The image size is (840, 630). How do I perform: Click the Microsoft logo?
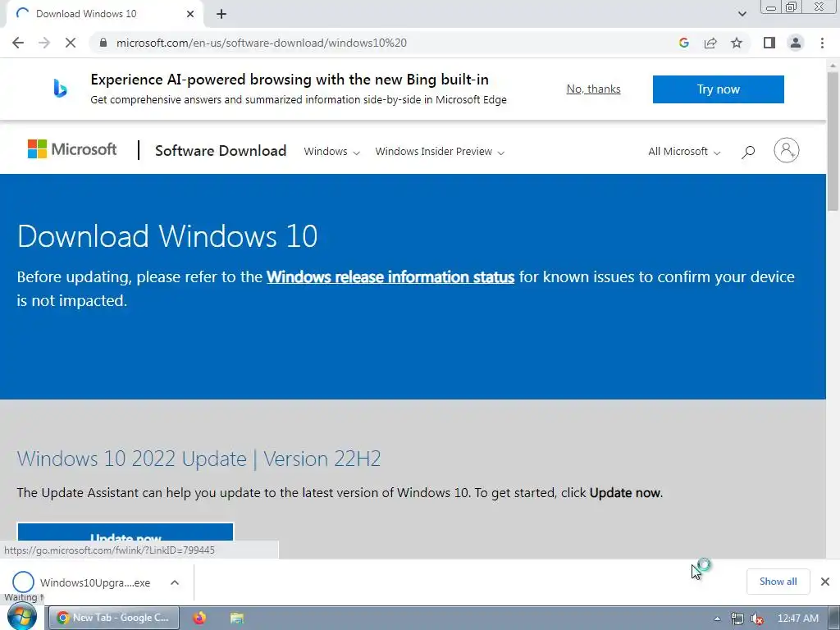(72, 149)
